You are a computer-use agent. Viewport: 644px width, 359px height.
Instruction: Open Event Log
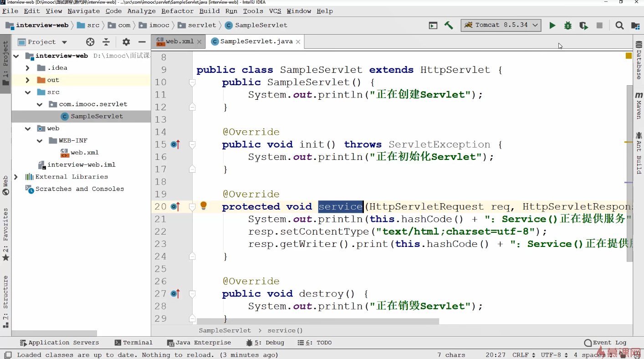605,343
